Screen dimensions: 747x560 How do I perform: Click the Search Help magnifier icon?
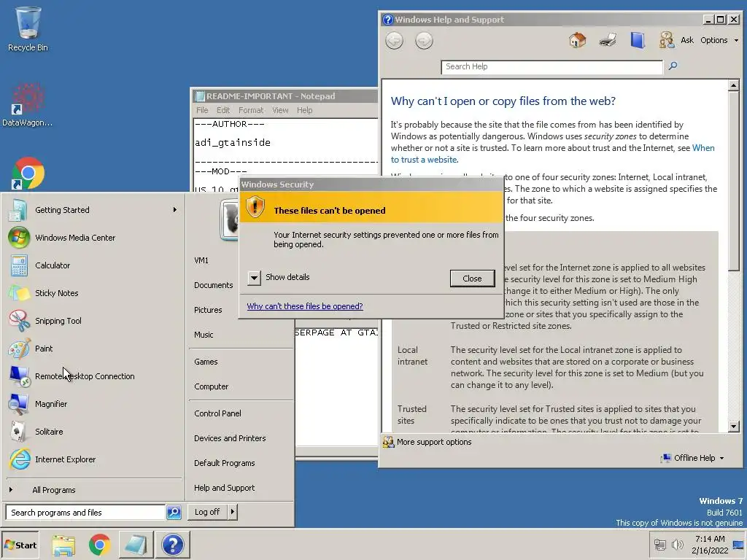click(673, 66)
